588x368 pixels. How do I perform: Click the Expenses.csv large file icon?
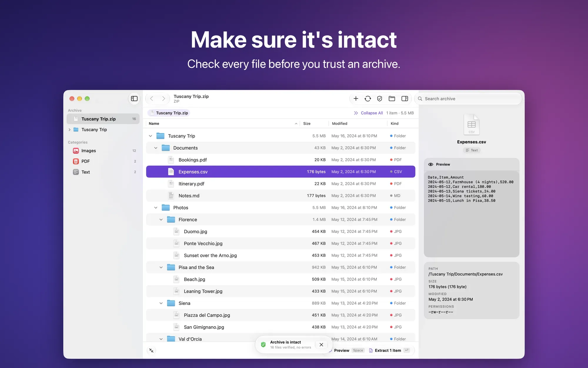pos(472,124)
